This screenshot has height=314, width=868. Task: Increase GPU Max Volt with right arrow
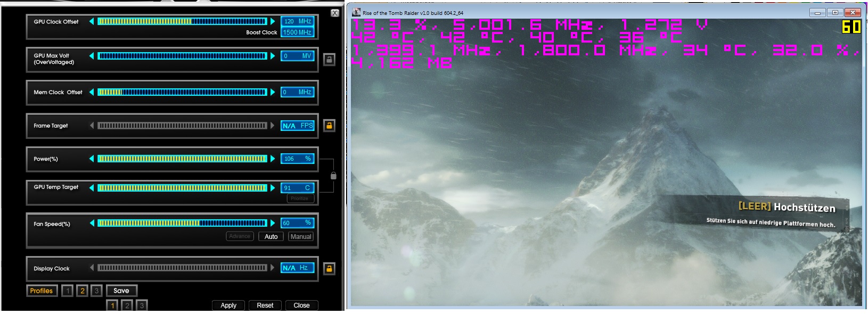coord(273,56)
